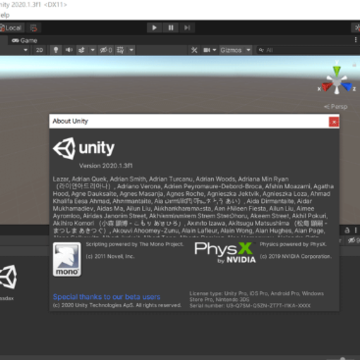
Task: Start Play mode with the Play button
Action: 154,28
